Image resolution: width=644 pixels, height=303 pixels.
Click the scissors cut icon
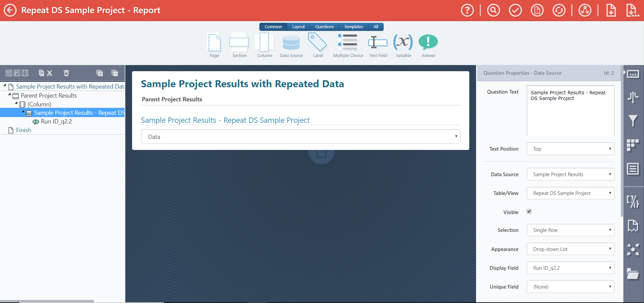[50, 73]
